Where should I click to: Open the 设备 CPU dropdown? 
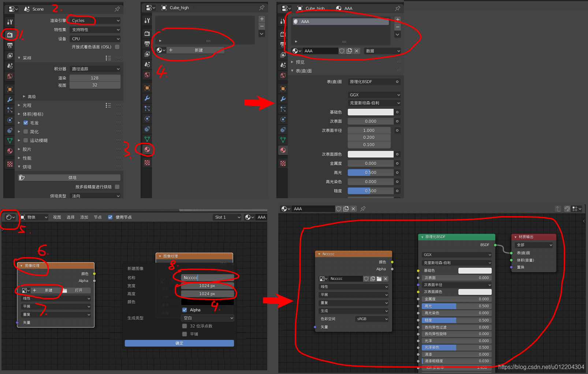(95, 39)
